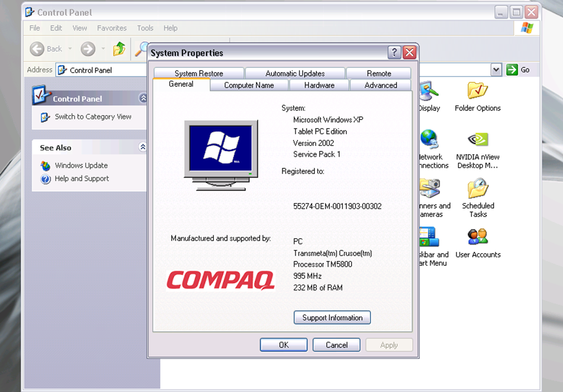This screenshot has height=392, width=563.
Task: Open the Edit menu
Action: pyautogui.click(x=56, y=28)
